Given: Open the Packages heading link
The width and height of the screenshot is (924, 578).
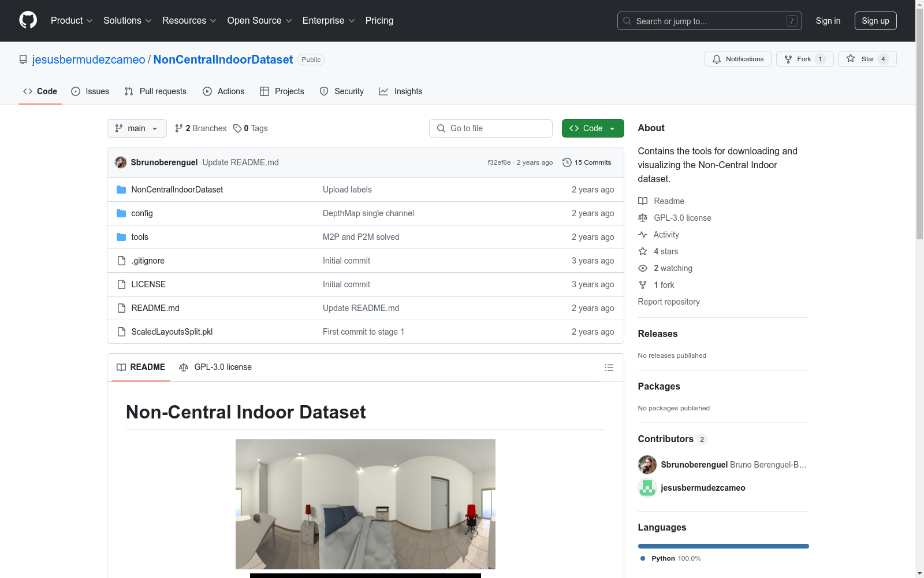Looking at the screenshot, I should 659,386.
